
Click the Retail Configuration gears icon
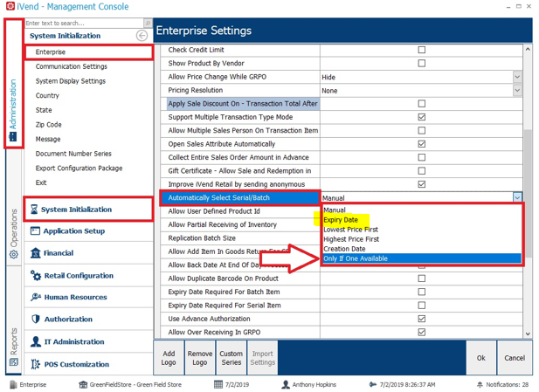click(36, 275)
